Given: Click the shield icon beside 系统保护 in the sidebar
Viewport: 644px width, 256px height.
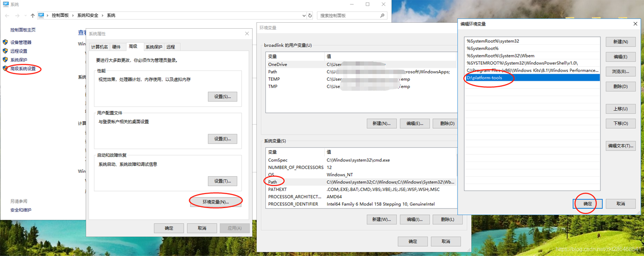Looking at the screenshot, I should tap(5, 60).
